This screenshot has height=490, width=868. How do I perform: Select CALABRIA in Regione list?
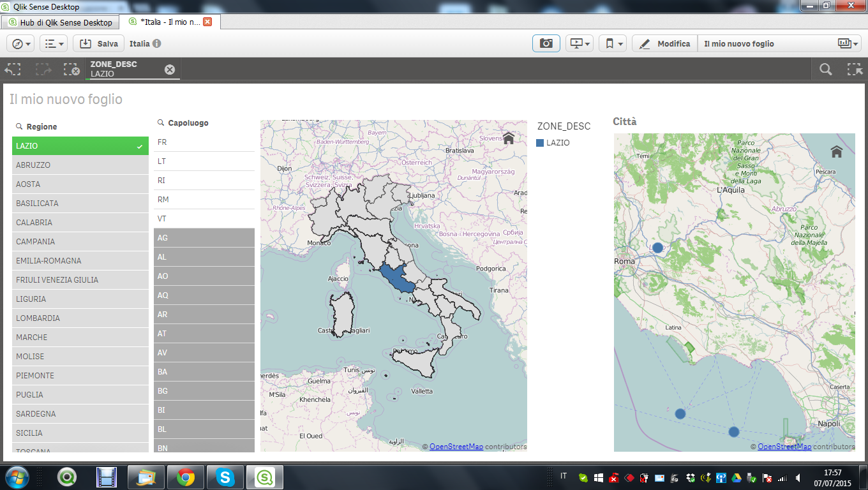click(x=80, y=223)
